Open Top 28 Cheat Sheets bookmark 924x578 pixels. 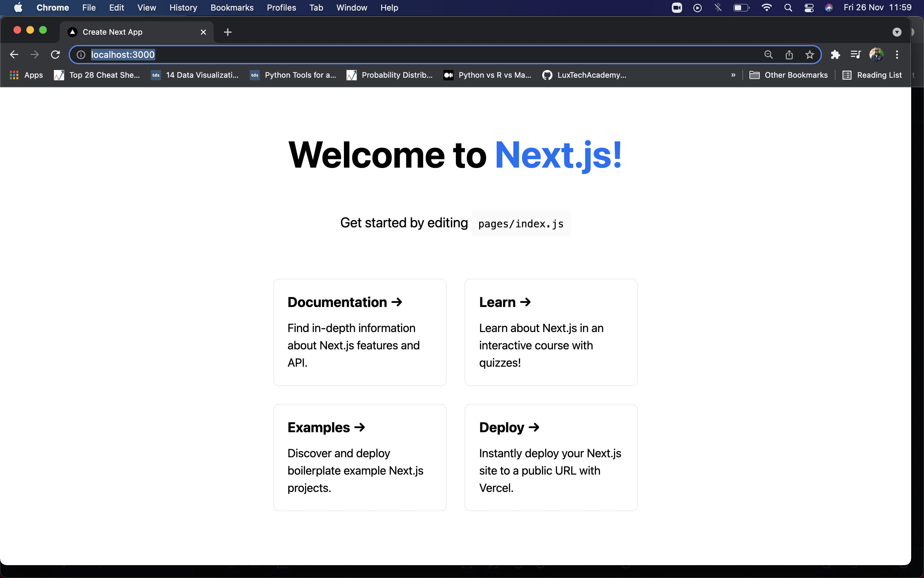97,75
